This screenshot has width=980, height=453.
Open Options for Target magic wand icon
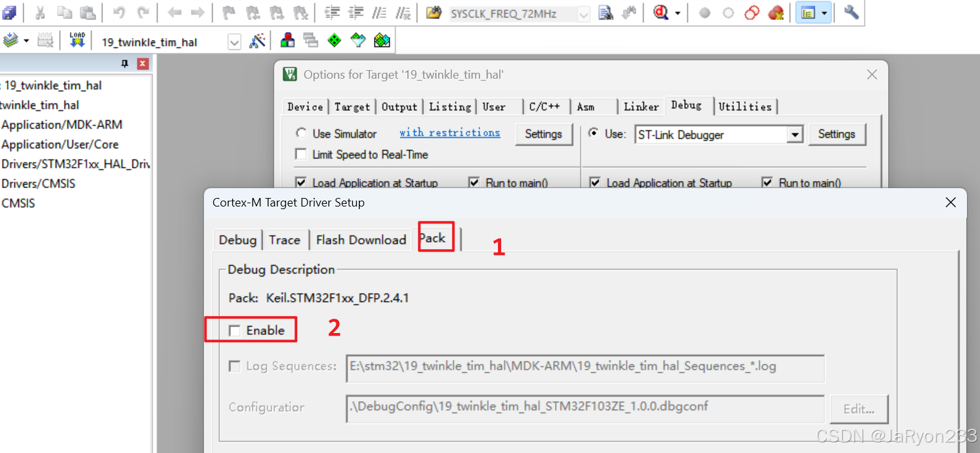click(258, 41)
